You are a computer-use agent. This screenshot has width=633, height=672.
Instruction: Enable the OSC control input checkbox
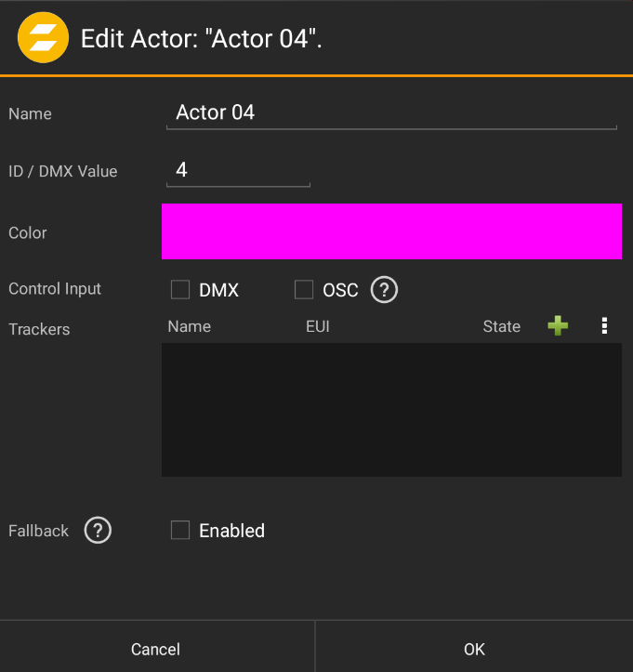pyautogui.click(x=304, y=290)
